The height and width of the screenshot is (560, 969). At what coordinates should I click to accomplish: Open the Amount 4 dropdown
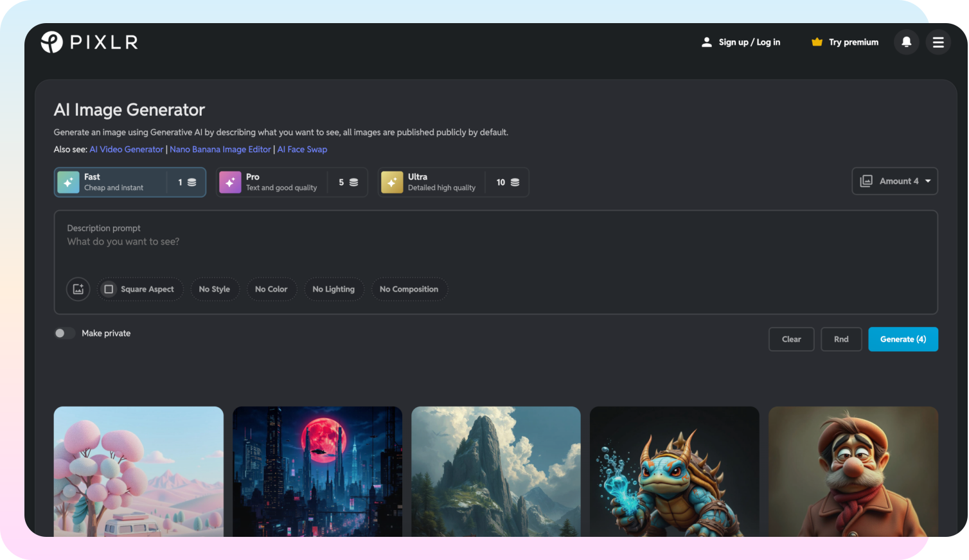[x=894, y=180]
